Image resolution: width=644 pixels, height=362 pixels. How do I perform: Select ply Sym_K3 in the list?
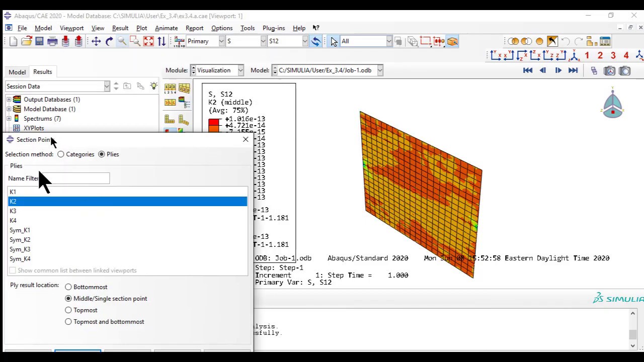coord(128,249)
